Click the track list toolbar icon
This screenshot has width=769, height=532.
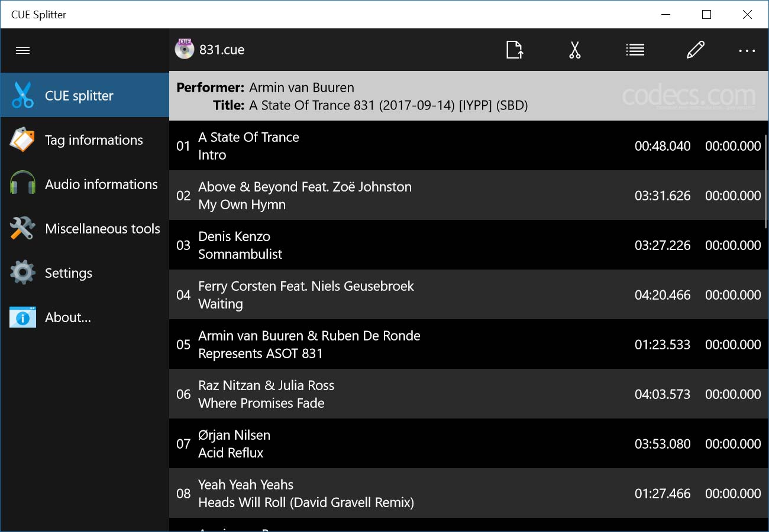(635, 50)
